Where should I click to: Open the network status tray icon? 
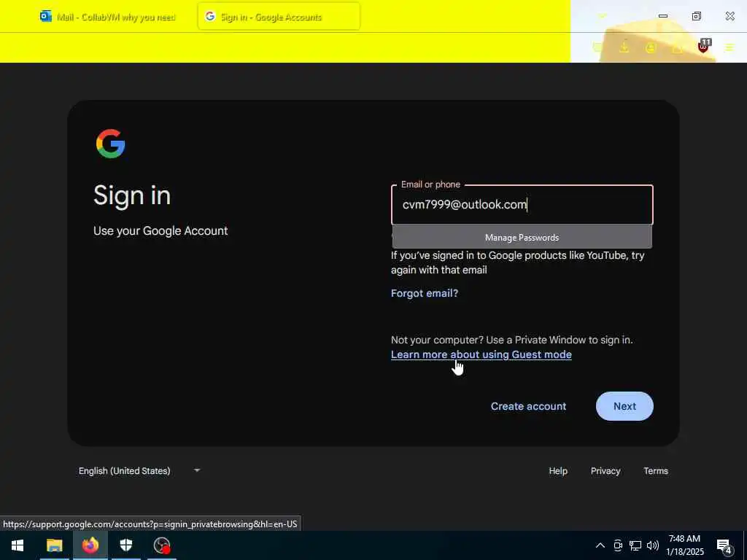[635, 545]
